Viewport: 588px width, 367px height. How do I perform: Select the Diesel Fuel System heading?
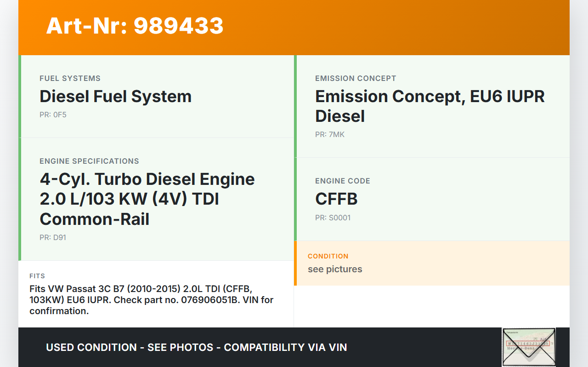tap(115, 97)
